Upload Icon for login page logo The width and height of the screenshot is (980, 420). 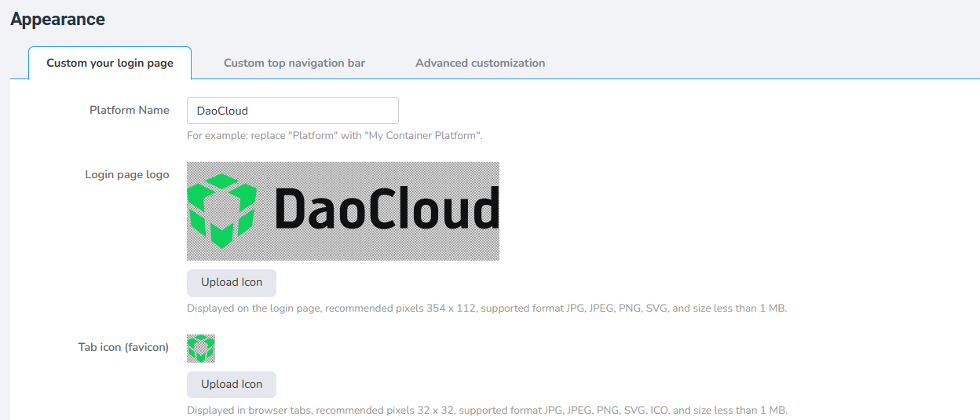click(232, 283)
